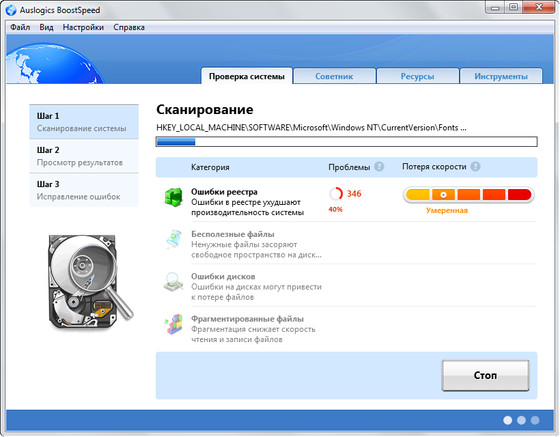The image size is (560, 437).
Task: Click the Бесполезные файлы category title
Action: [233, 234]
